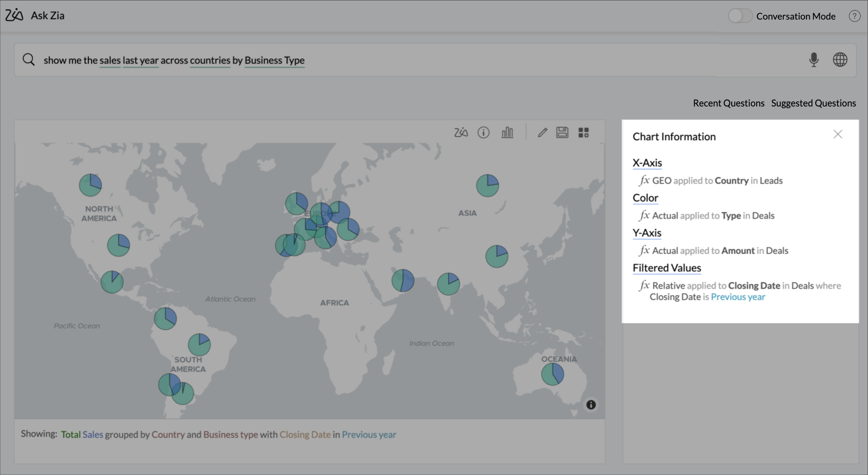Image resolution: width=868 pixels, height=475 pixels.
Task: Open Suggested Questions
Action: tap(814, 103)
